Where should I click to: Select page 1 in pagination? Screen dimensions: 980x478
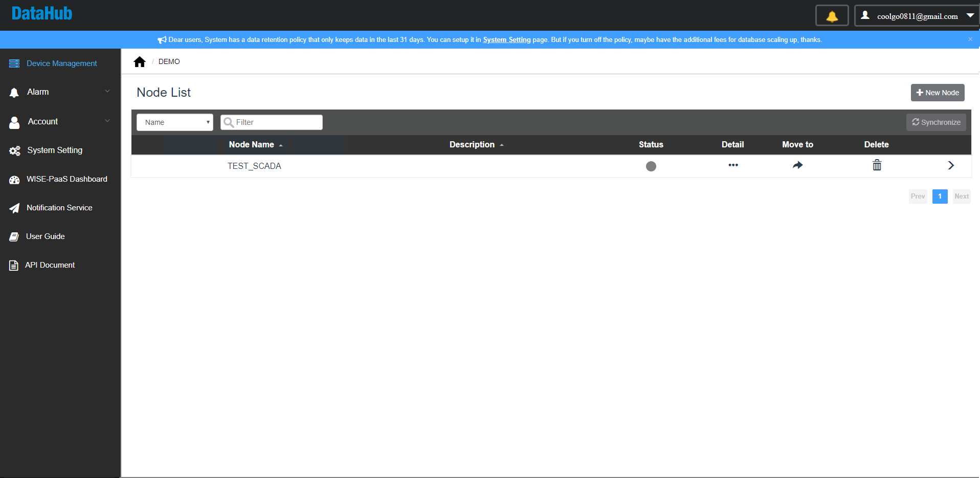tap(940, 197)
